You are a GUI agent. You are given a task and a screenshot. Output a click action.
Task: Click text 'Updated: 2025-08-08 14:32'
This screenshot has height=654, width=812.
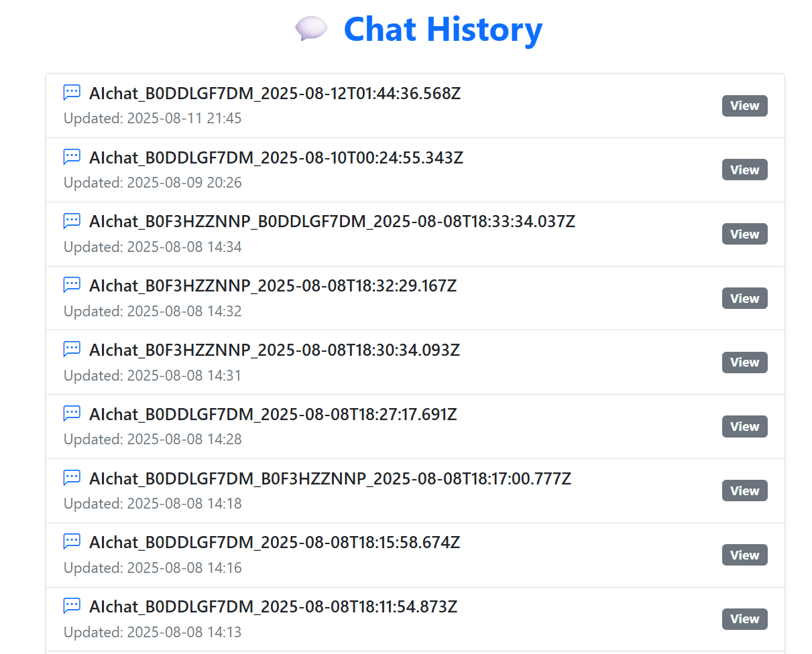point(153,311)
